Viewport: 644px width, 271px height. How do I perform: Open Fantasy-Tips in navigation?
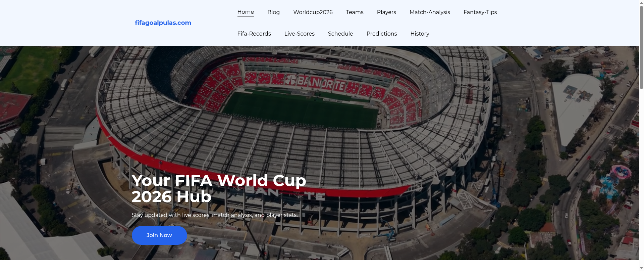480,12
